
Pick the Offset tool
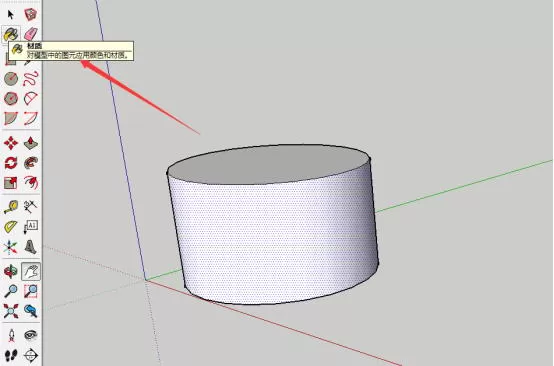[31, 183]
